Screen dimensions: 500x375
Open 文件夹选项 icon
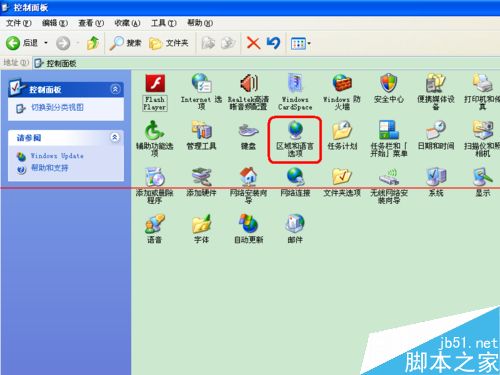[x=342, y=177]
